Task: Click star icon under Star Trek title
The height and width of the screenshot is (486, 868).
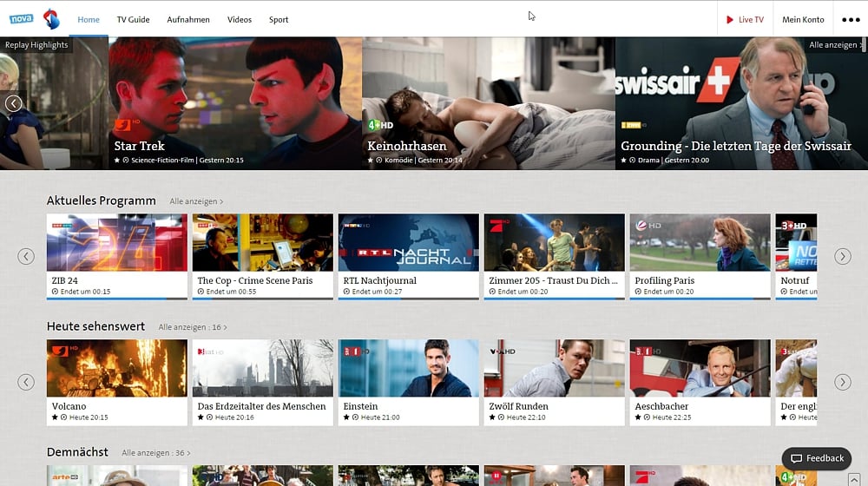Action: point(117,160)
